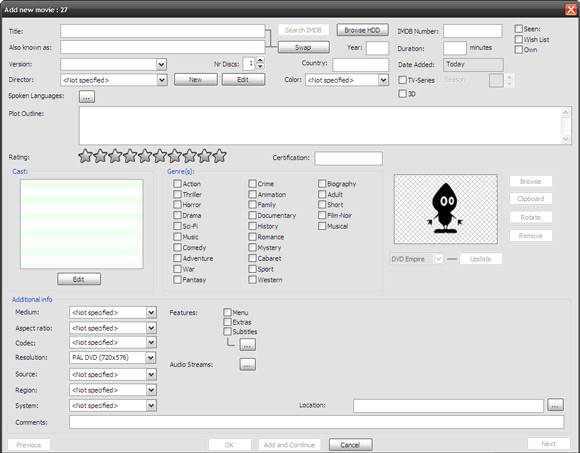Tick the Action genre checkbox

click(x=177, y=183)
